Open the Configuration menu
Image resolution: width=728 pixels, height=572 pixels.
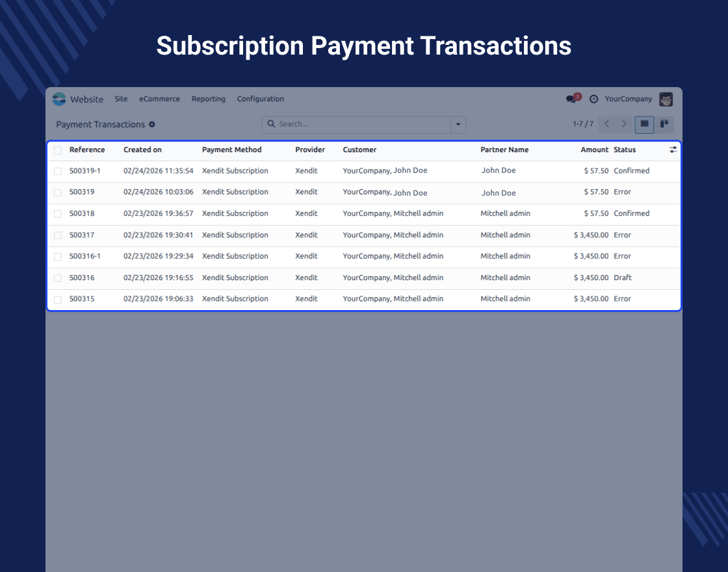tap(261, 99)
